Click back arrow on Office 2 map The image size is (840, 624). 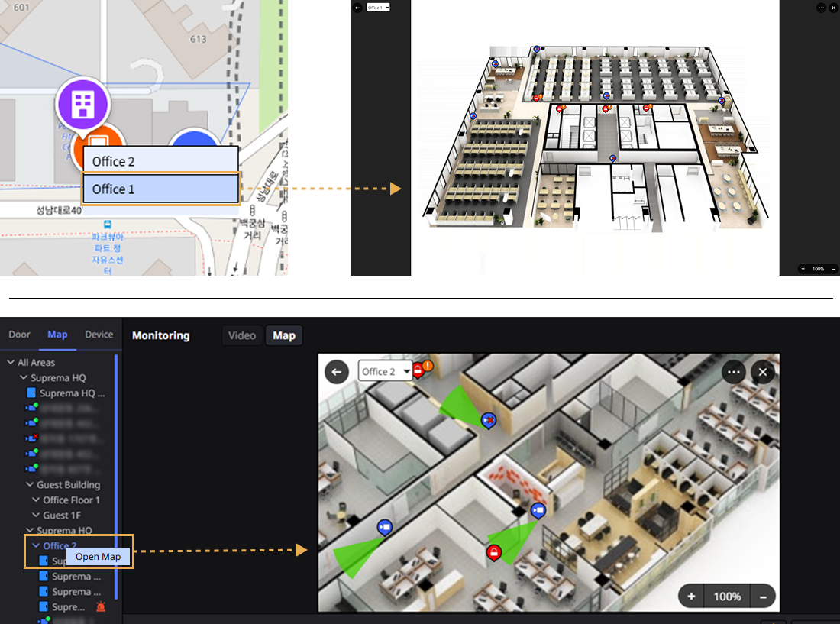[336, 372]
